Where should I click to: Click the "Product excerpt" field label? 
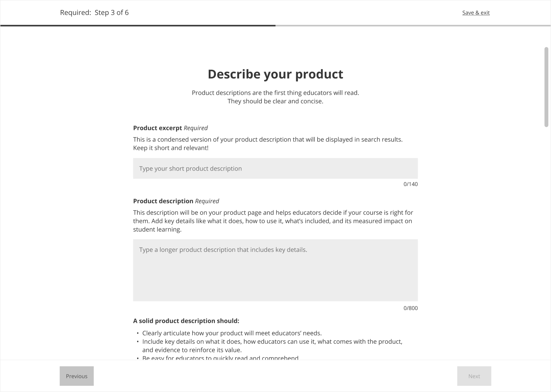click(157, 128)
